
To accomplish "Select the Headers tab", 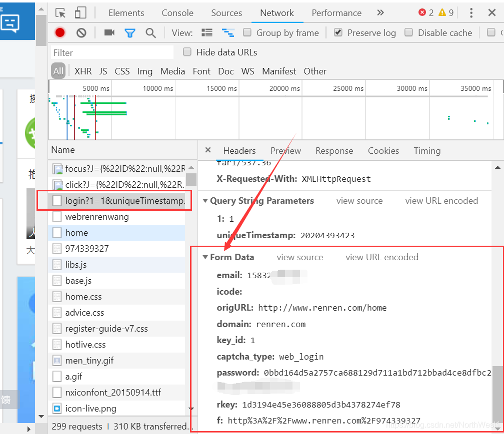I will click(239, 150).
